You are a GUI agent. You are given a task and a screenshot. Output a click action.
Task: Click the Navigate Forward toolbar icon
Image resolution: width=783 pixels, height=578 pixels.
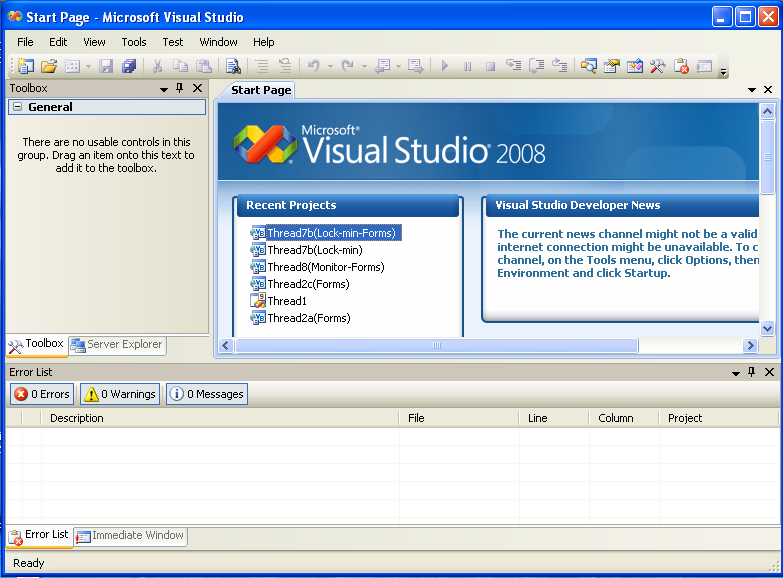pos(415,66)
